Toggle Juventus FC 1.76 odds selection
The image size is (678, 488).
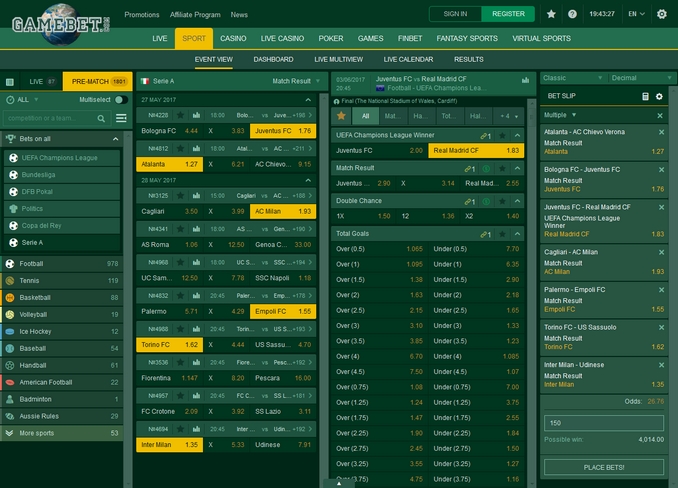point(283,131)
